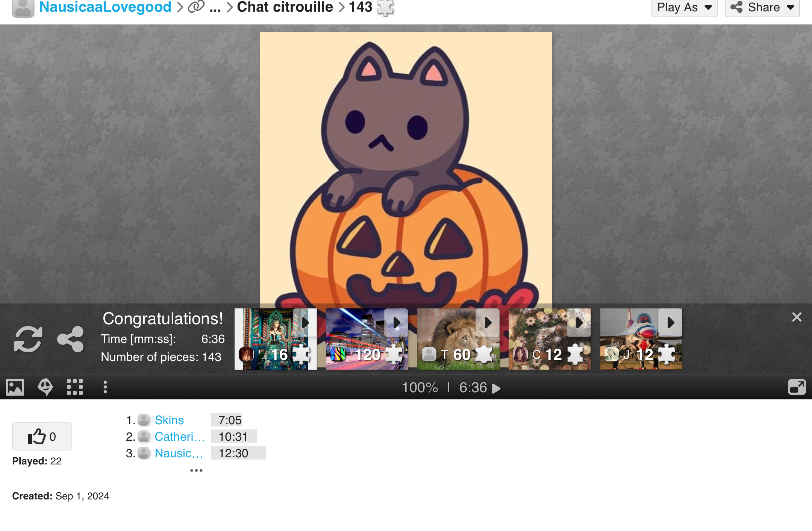Open the arrange pieces grid icon
The width and height of the screenshot is (812, 531).
[x=75, y=387]
